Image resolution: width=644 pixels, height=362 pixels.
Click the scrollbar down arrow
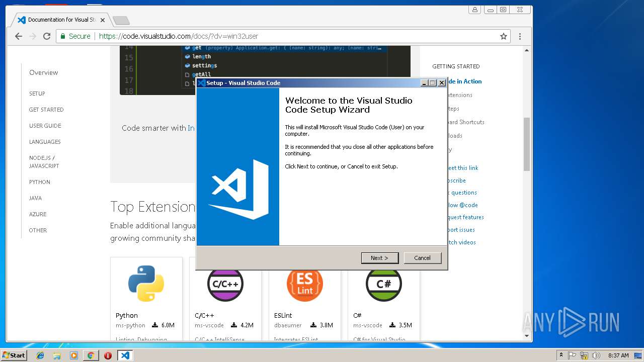pyautogui.click(x=527, y=335)
